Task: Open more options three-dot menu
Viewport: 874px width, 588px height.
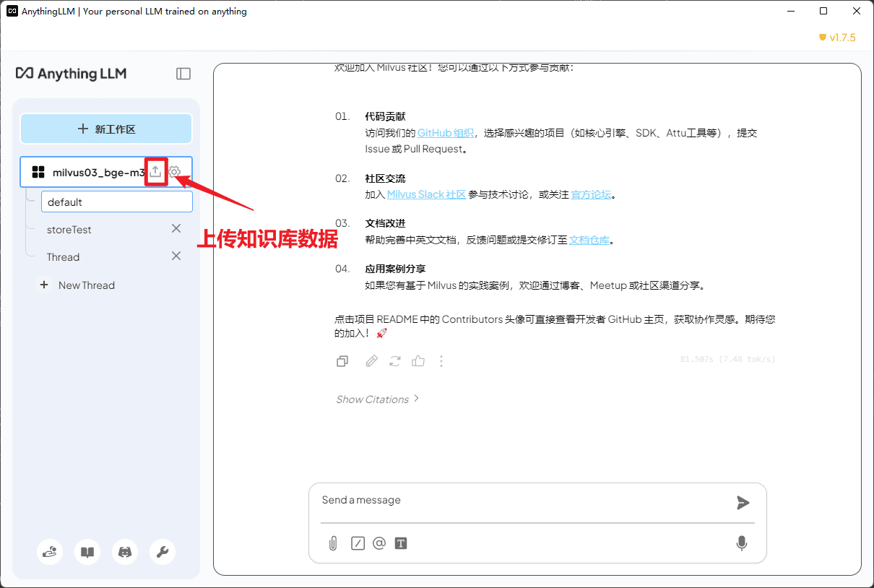Action: click(441, 361)
